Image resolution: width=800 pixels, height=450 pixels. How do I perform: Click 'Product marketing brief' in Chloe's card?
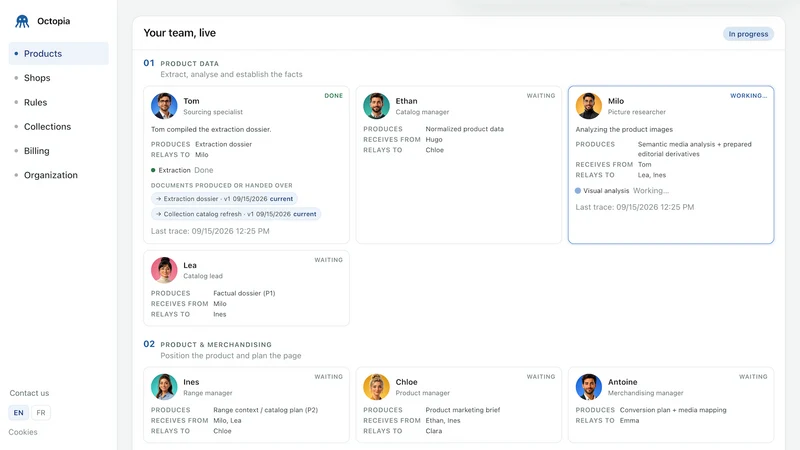pyautogui.click(x=463, y=410)
